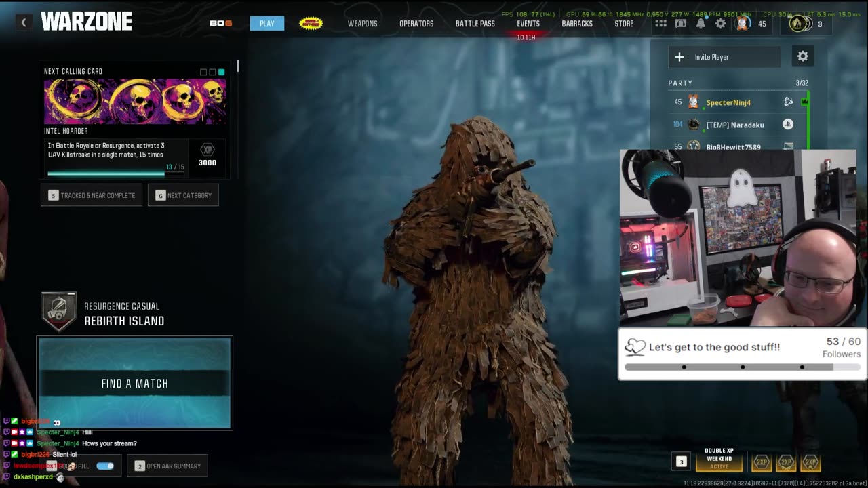
Task: Click the PARTY 3/32 count
Action: [802, 83]
